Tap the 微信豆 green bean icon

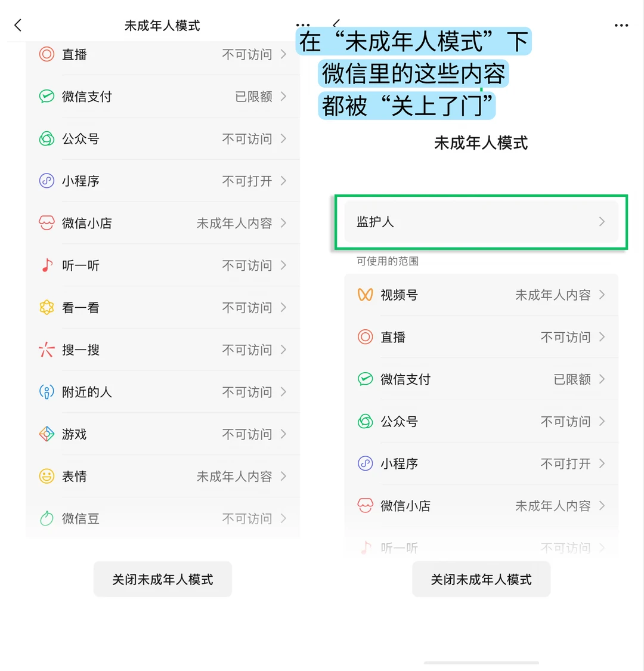point(47,518)
